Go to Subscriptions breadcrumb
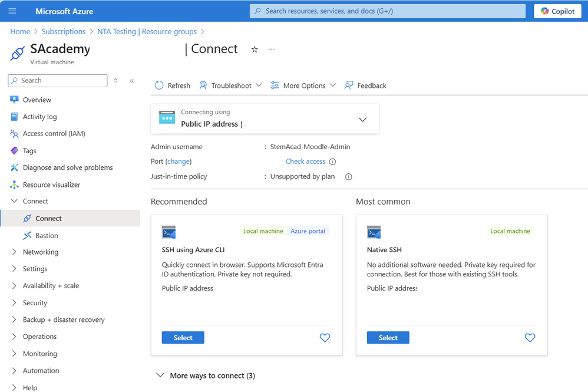The image size is (588, 392). [x=64, y=31]
